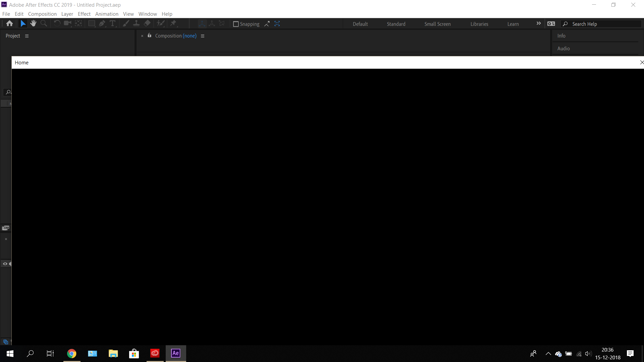Viewport: 644px width, 362px height.
Task: Open the Project panel menu
Action: click(x=27, y=36)
